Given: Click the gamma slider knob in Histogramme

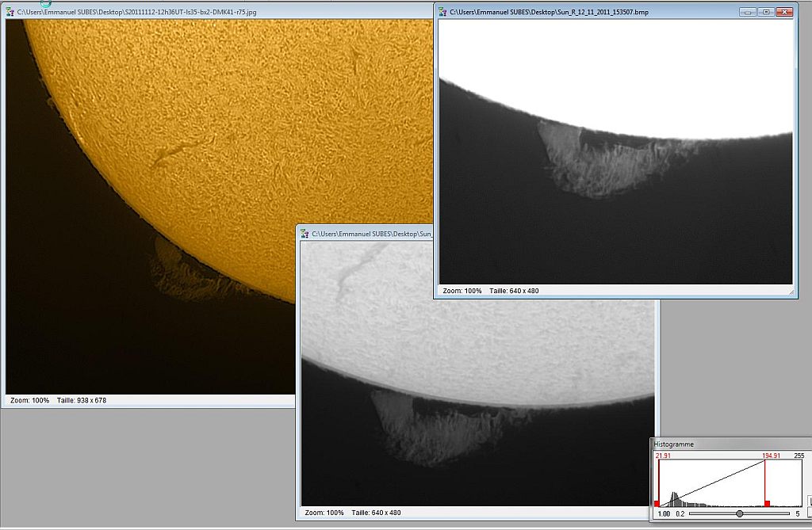Looking at the screenshot, I should click(x=740, y=513).
